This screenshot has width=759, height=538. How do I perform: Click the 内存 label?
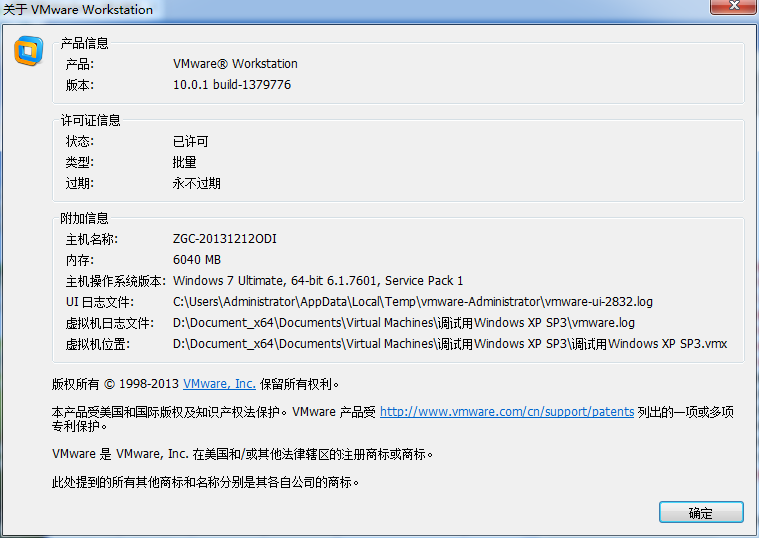coord(80,260)
